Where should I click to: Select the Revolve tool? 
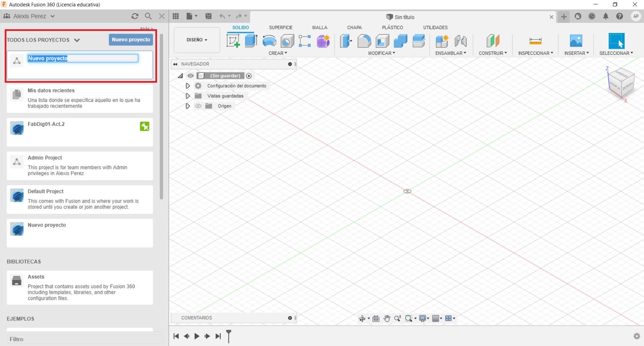click(269, 41)
